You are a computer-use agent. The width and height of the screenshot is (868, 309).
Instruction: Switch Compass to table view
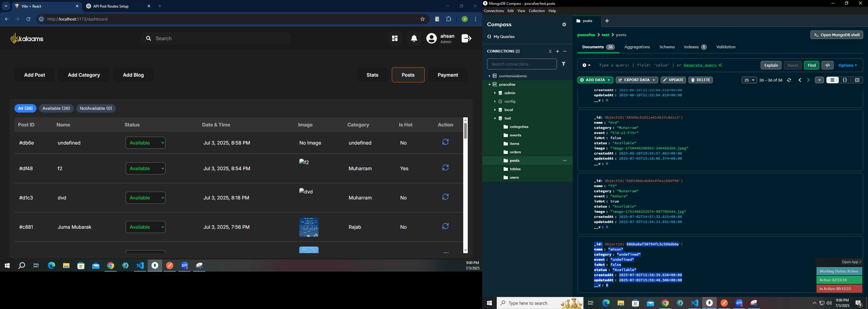[857, 80]
